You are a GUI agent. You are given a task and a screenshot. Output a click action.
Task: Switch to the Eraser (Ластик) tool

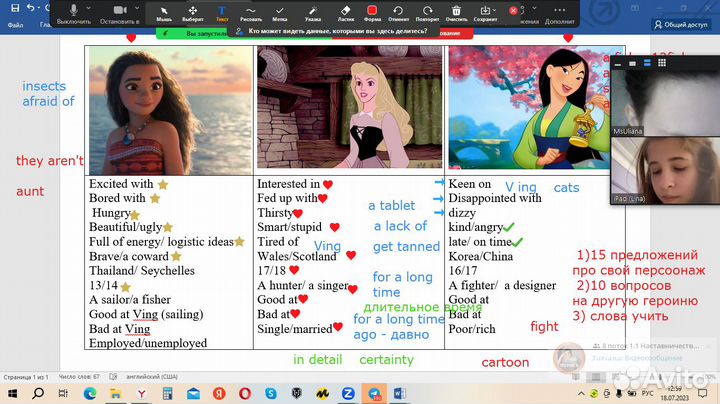[x=345, y=13]
